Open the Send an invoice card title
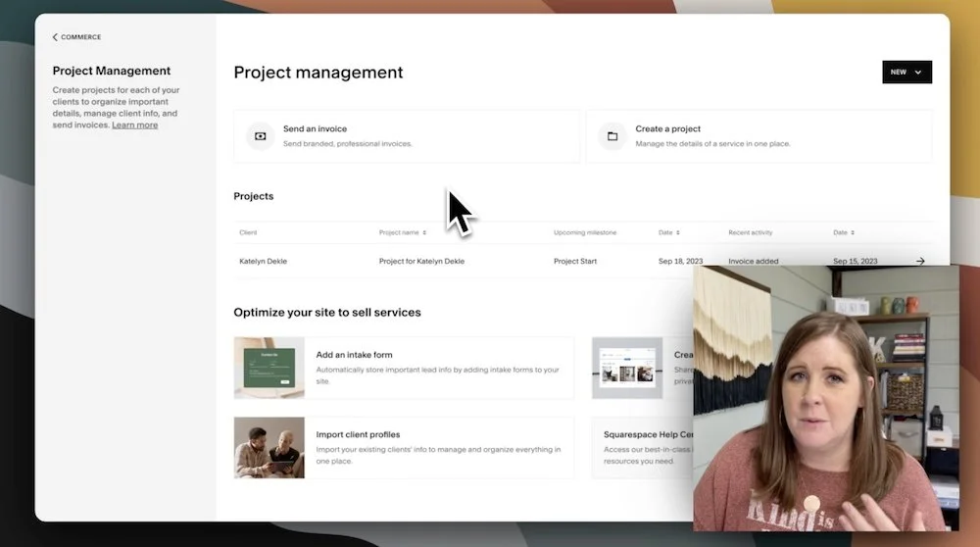Screen dimensions: 980x547 pos(315,128)
